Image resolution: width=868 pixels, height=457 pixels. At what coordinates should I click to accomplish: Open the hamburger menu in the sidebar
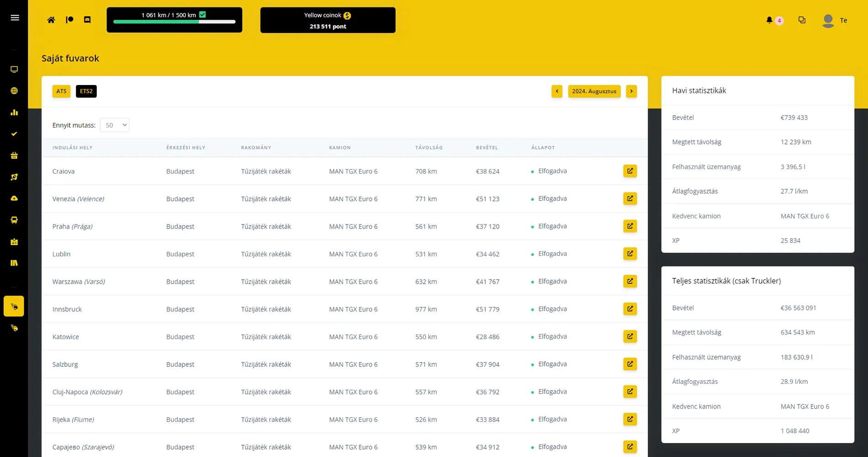15,18
